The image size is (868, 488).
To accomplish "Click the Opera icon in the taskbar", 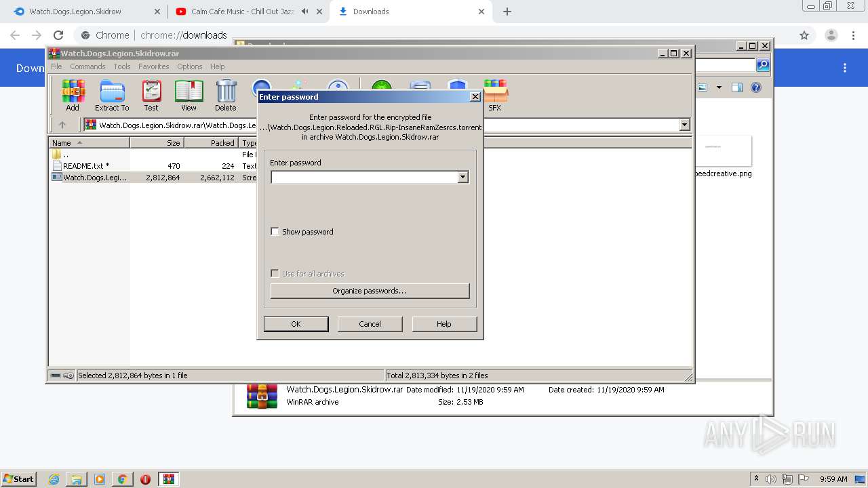I will point(145,479).
